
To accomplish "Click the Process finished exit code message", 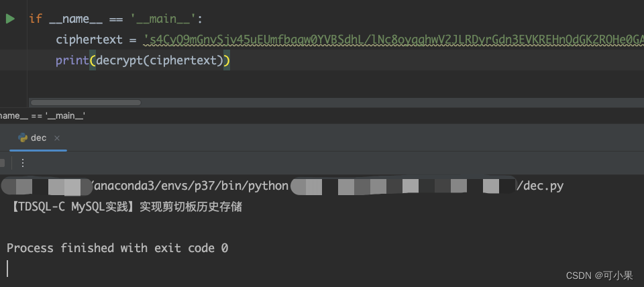I will tap(117, 248).
